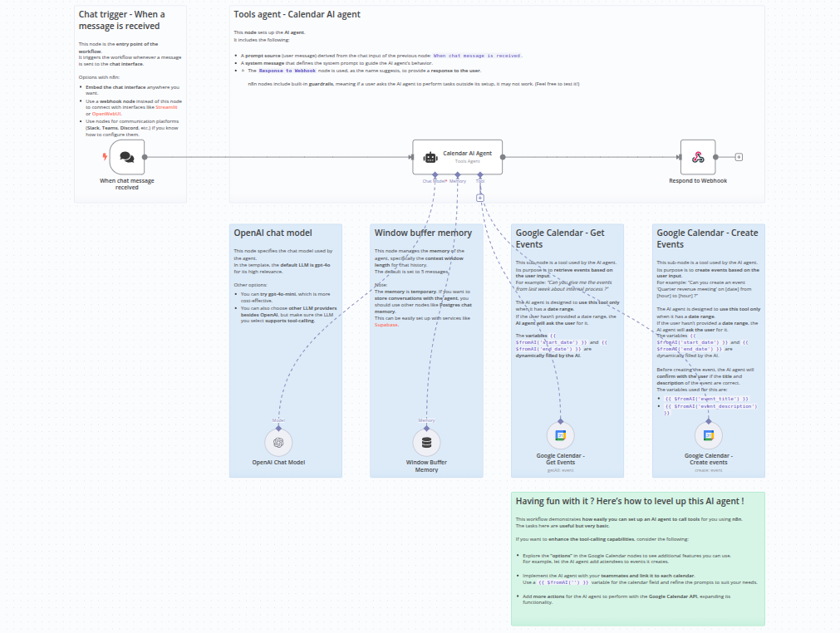Click the 'event_title' variable in Create Events note

point(706,399)
